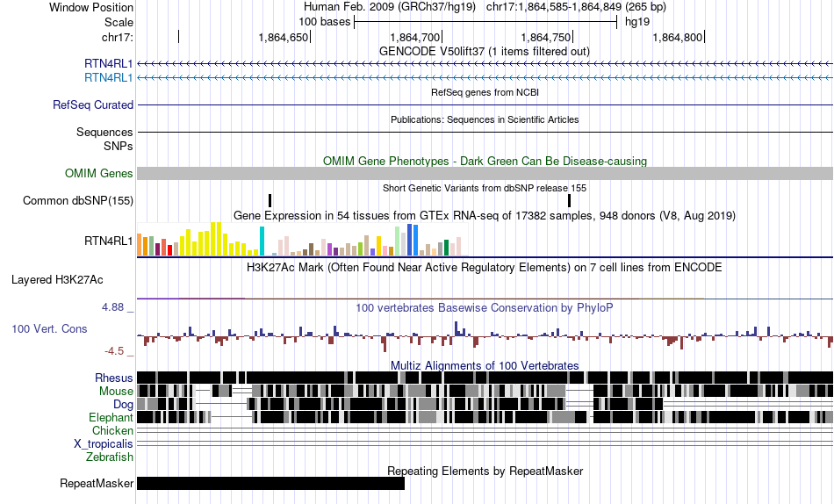Click the Dog alignment row label
834x504 pixels.
(x=123, y=405)
